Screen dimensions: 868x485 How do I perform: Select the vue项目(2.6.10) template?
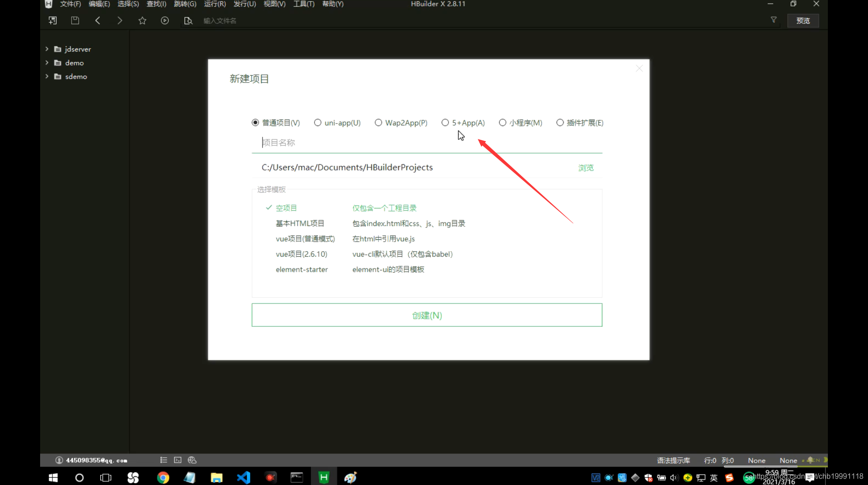pos(301,254)
